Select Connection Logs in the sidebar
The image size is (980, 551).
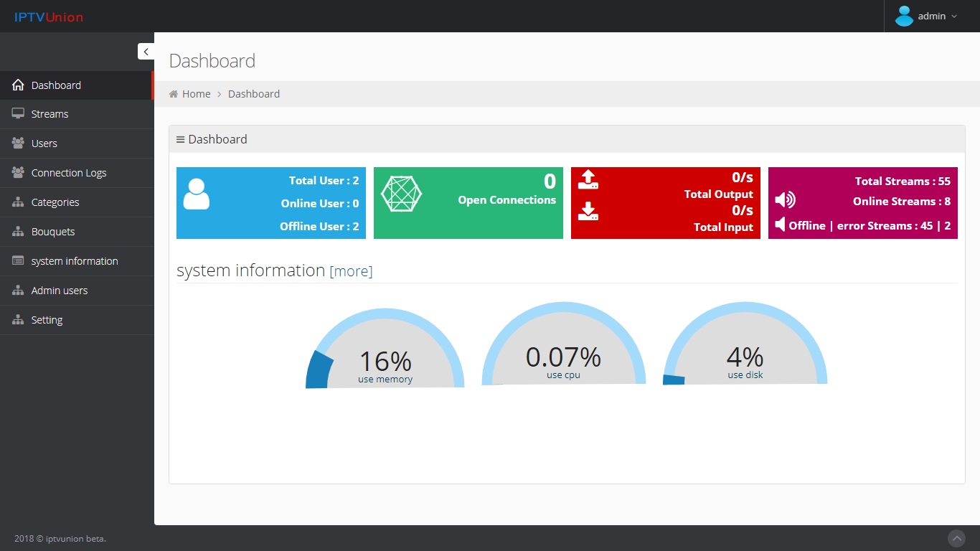[x=77, y=173]
